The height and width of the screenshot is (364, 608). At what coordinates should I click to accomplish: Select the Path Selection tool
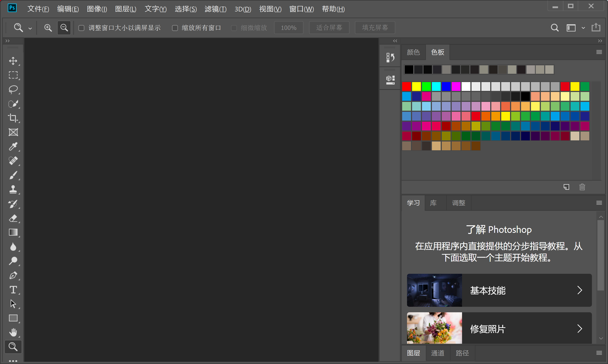[x=13, y=304]
